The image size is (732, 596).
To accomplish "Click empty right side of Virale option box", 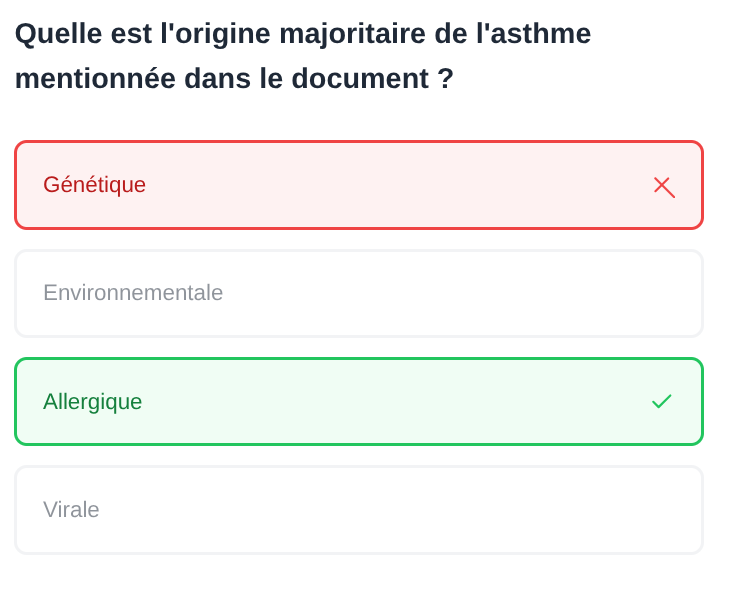I will pyautogui.click(x=600, y=510).
